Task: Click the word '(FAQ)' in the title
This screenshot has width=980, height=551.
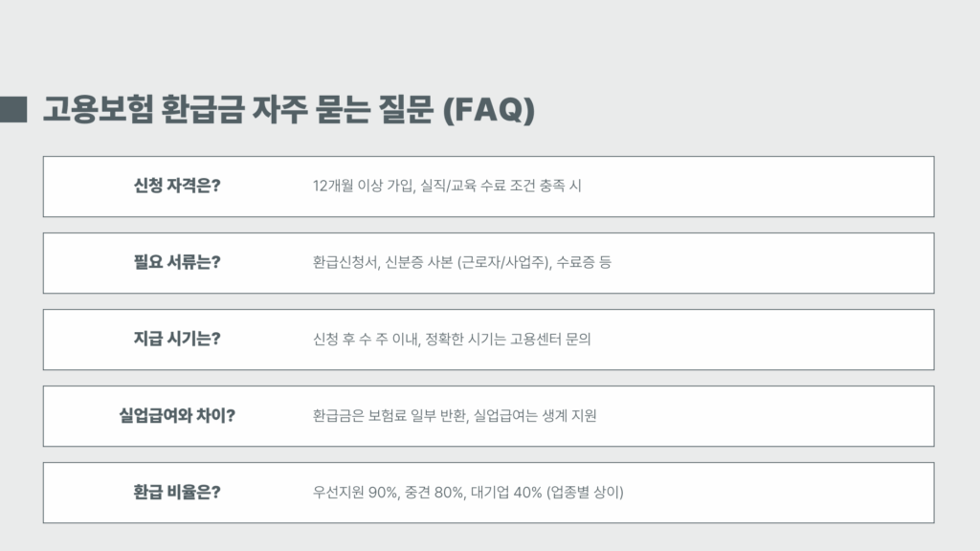Action: pyautogui.click(x=489, y=109)
